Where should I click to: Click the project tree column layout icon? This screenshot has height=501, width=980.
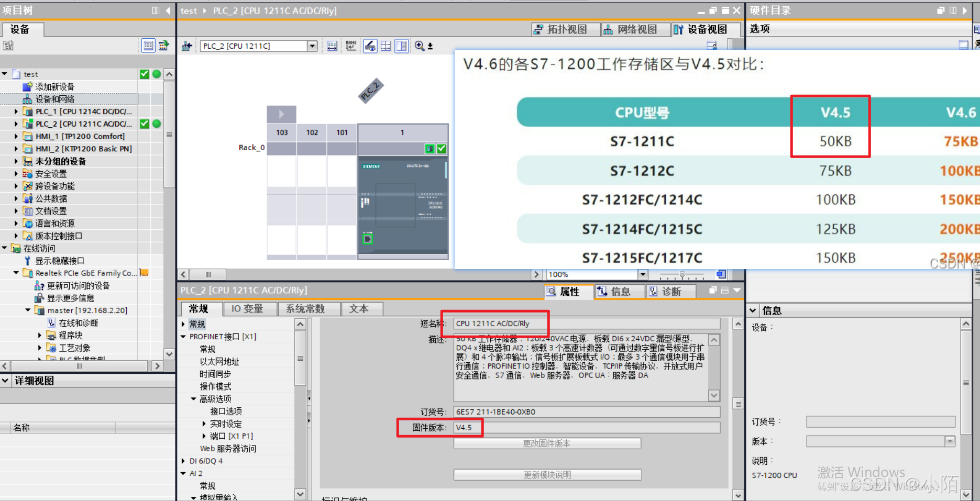tap(156, 10)
